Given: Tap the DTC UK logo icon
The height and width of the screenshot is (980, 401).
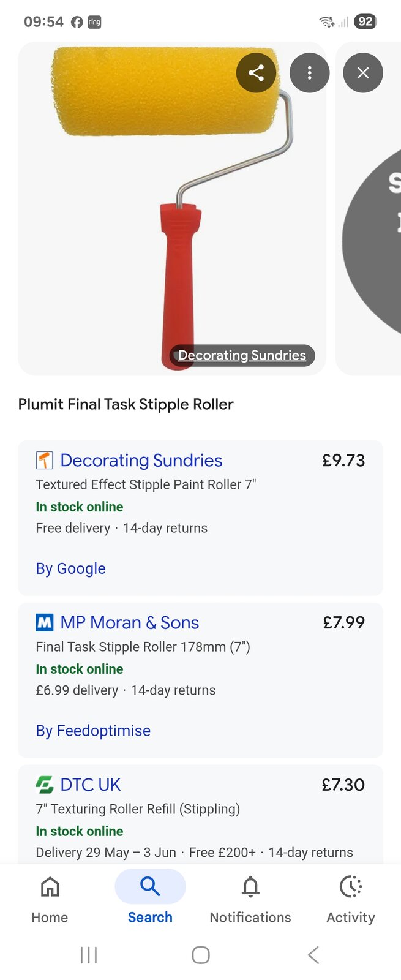Looking at the screenshot, I should coord(45,785).
